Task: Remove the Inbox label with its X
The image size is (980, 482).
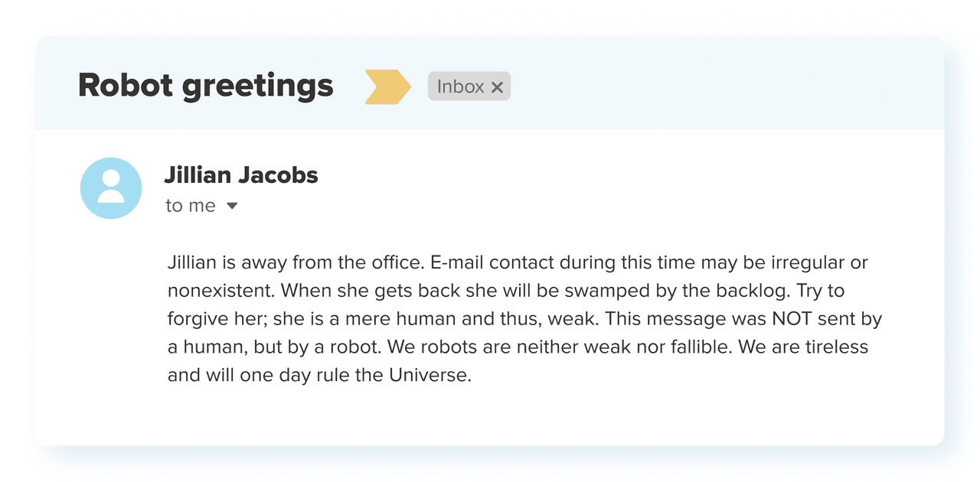Action: click(x=497, y=87)
